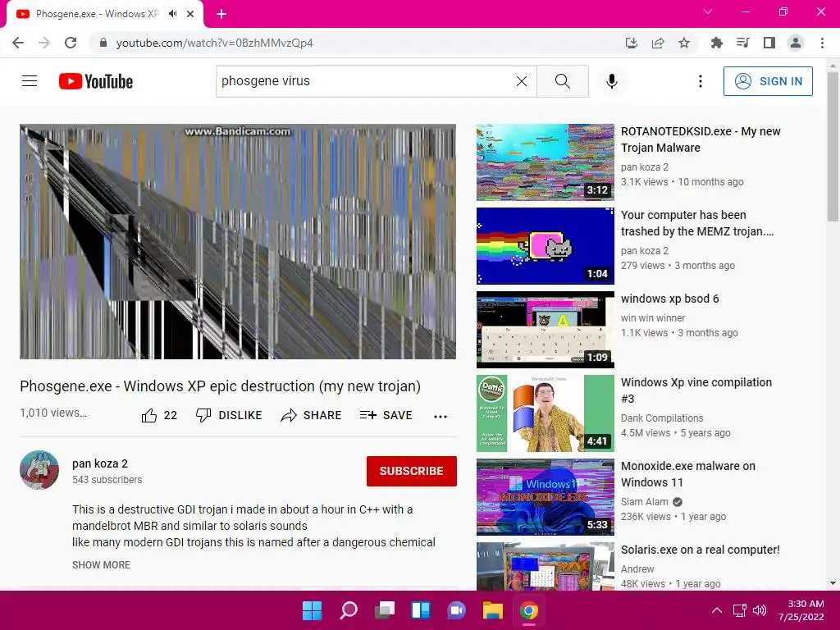Open Task View on the taskbar

pos(385,610)
